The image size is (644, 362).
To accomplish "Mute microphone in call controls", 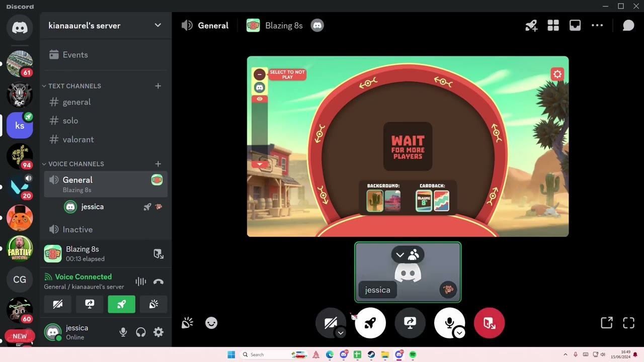I will (449, 323).
